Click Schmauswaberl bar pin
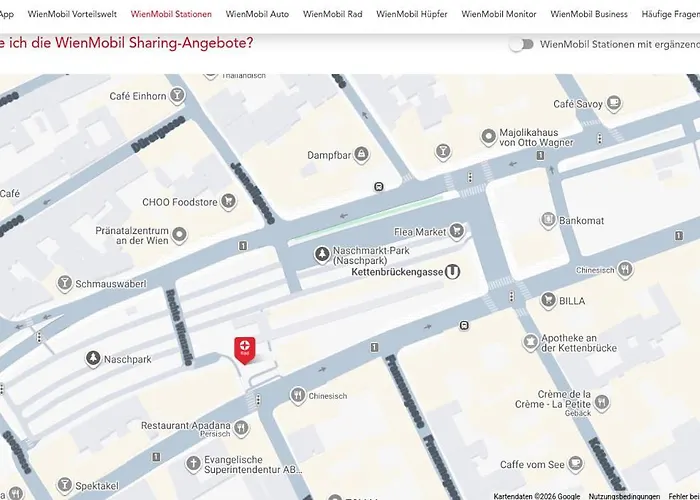This screenshot has height=500, width=700. click(x=65, y=283)
